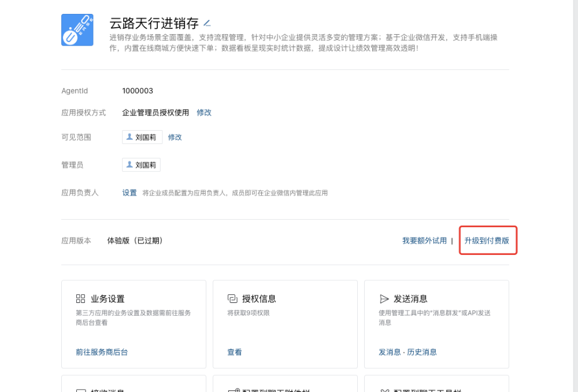This screenshot has width=578, height=392.
Task: Click the person icon in 管理员 tag
Action: click(129, 164)
